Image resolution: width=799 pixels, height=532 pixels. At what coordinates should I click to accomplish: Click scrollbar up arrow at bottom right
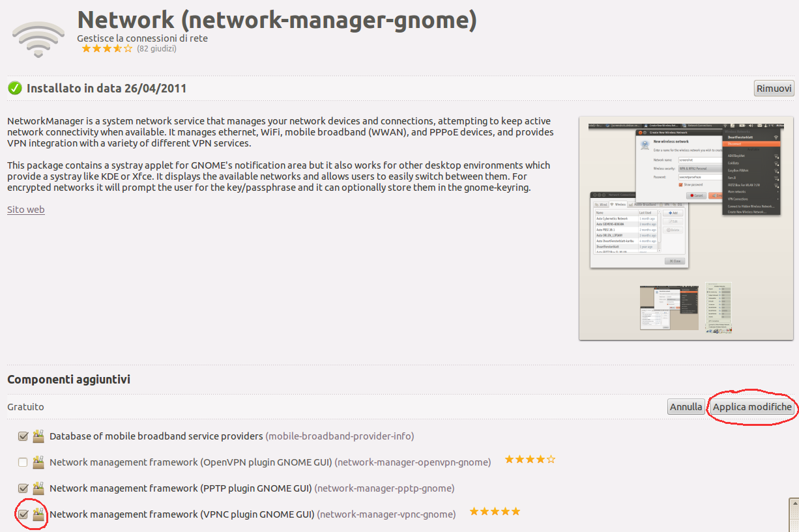(x=794, y=505)
